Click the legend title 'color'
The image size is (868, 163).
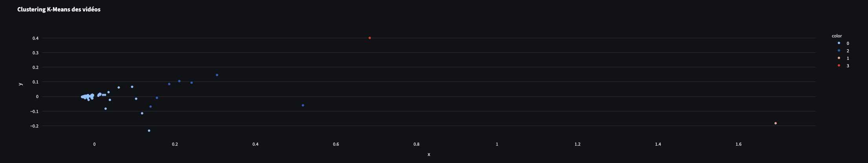[x=837, y=36]
